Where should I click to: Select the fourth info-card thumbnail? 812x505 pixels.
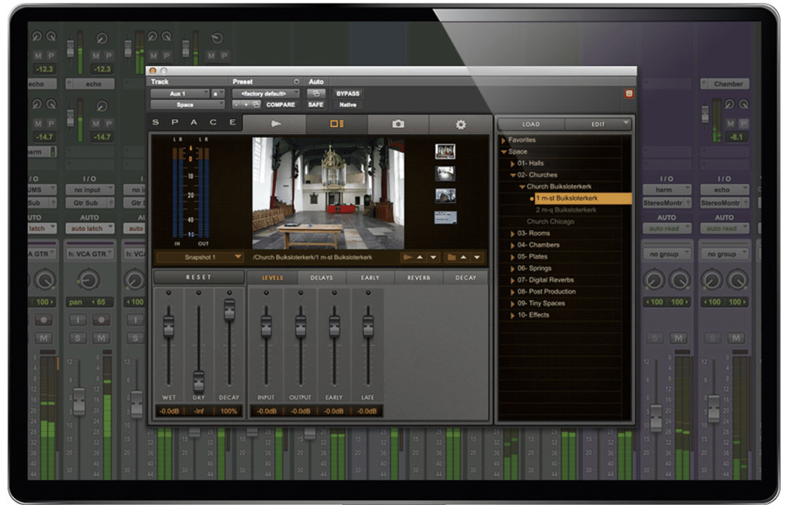445,218
